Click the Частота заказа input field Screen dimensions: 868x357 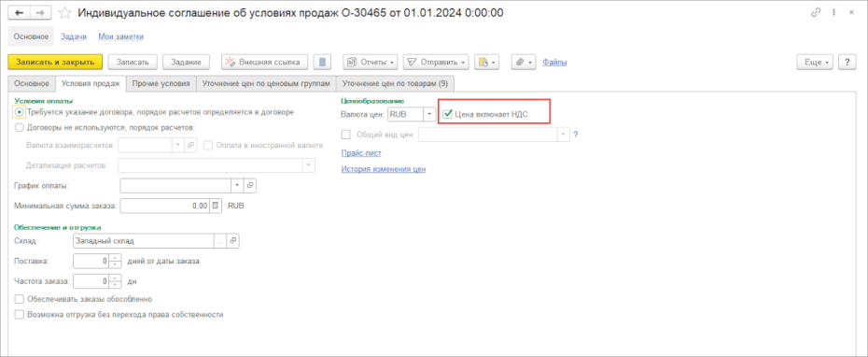pyautogui.click(x=91, y=281)
